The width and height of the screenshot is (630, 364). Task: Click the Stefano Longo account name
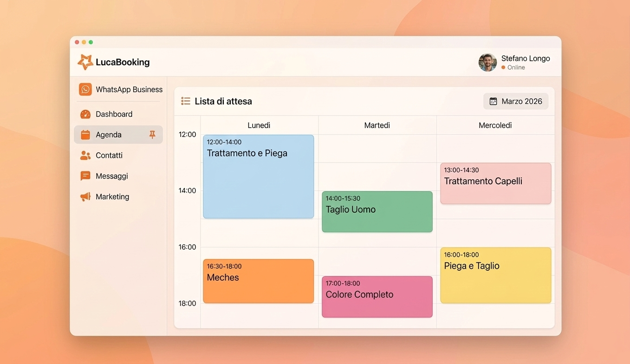click(x=525, y=58)
